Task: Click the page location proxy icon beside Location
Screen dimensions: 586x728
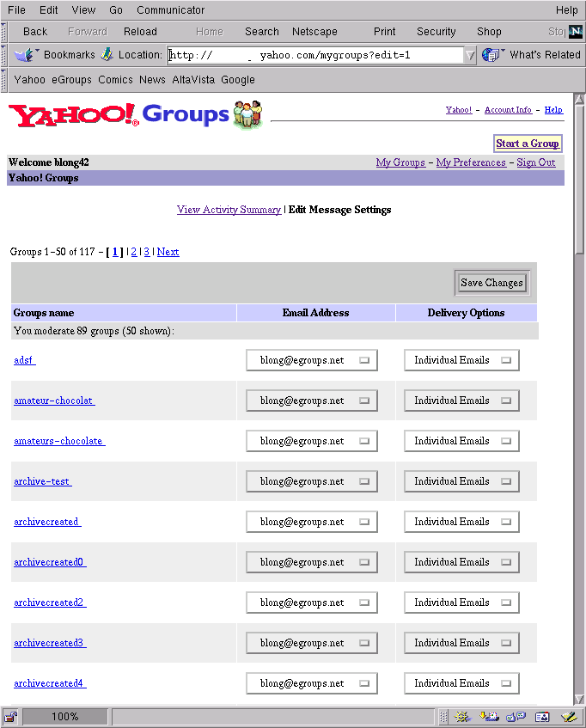Action: point(107,54)
